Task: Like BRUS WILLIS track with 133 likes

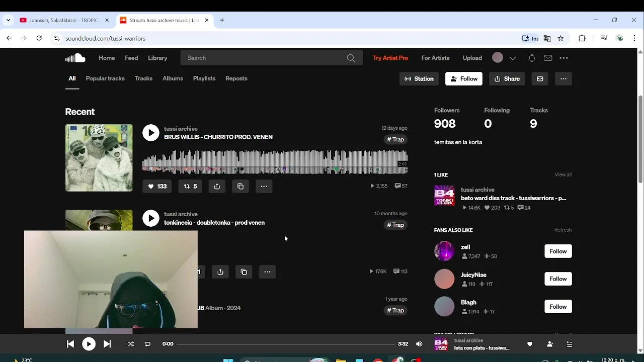Action: coord(157,186)
